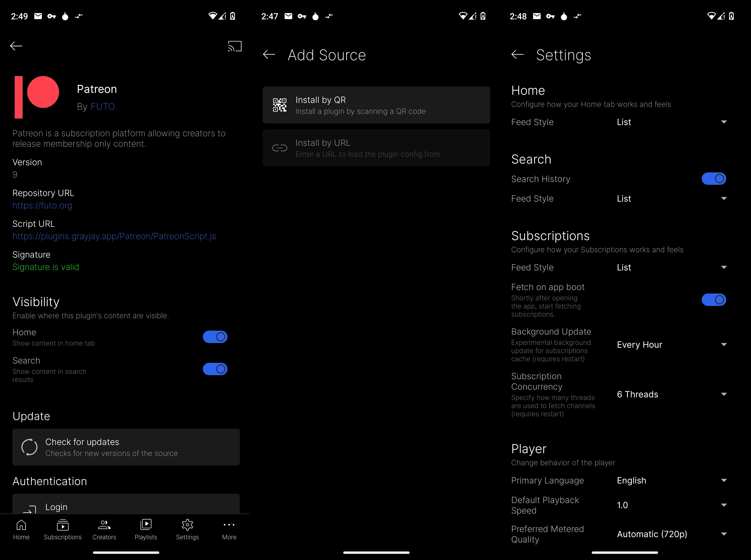
Task: Tap the flame icon in left status bar
Action: point(65,16)
